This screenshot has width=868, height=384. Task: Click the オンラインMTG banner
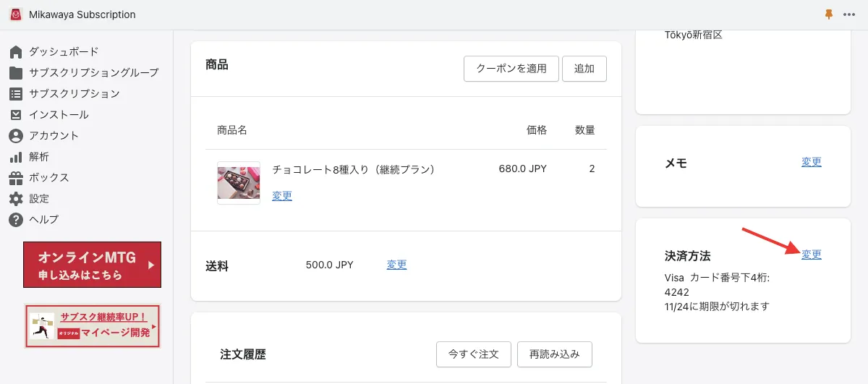pos(93,265)
